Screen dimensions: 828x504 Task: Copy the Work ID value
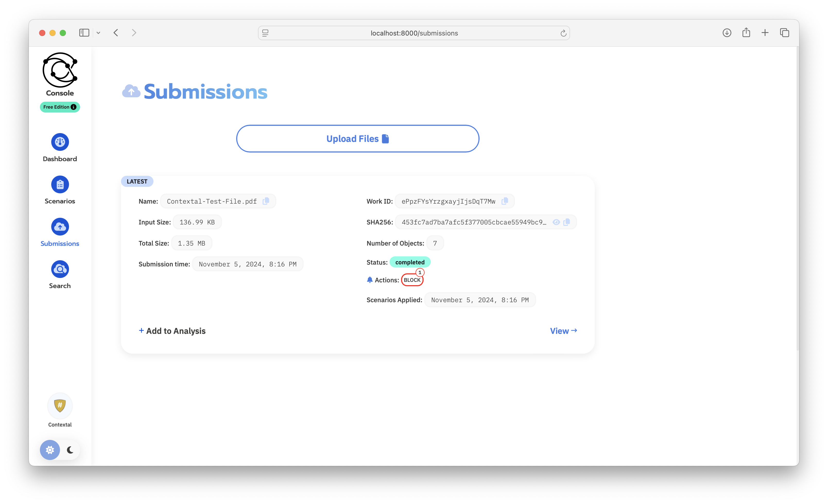504,201
